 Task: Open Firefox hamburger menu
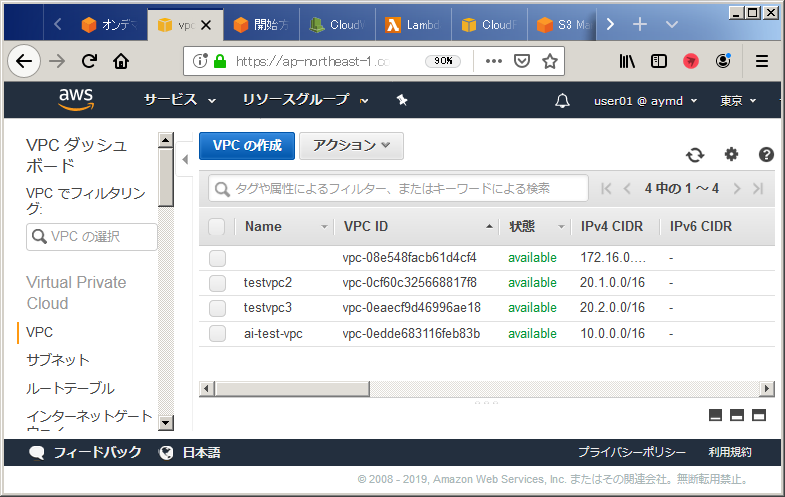[761, 61]
